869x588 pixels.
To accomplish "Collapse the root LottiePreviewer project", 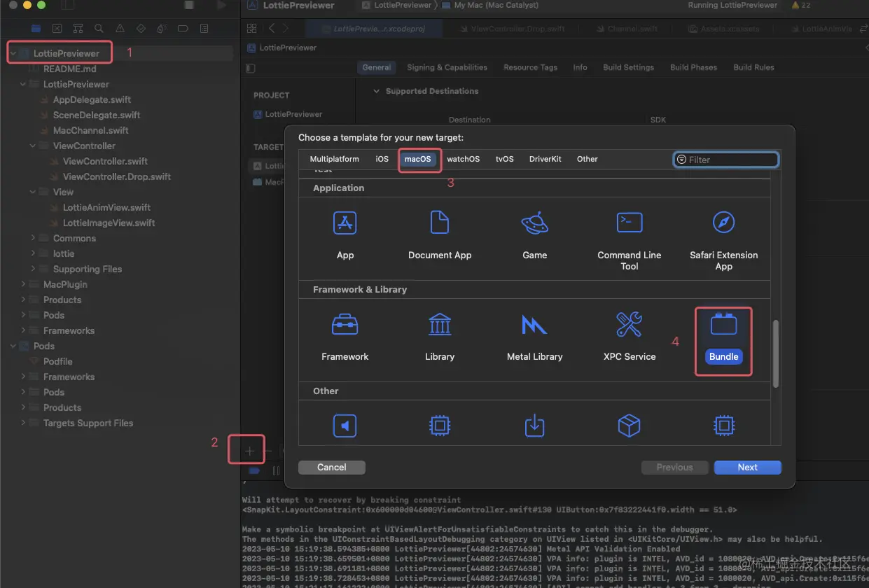I will 13,53.
